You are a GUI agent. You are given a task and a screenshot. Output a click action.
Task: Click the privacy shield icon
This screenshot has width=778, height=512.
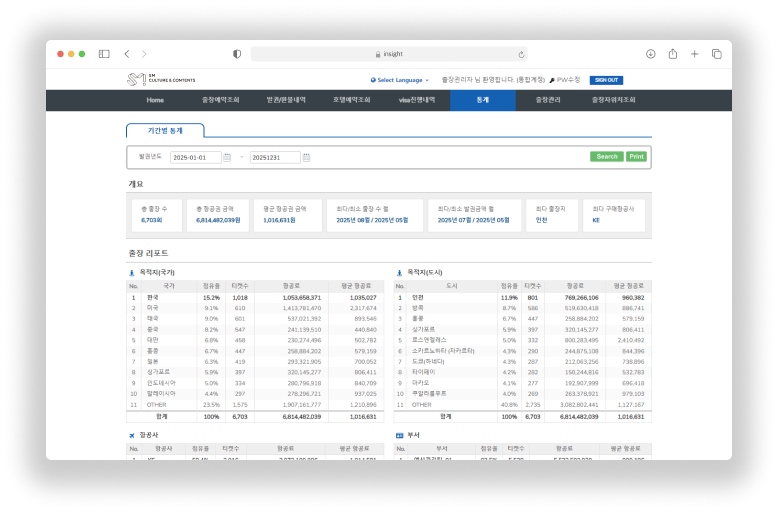coord(237,54)
